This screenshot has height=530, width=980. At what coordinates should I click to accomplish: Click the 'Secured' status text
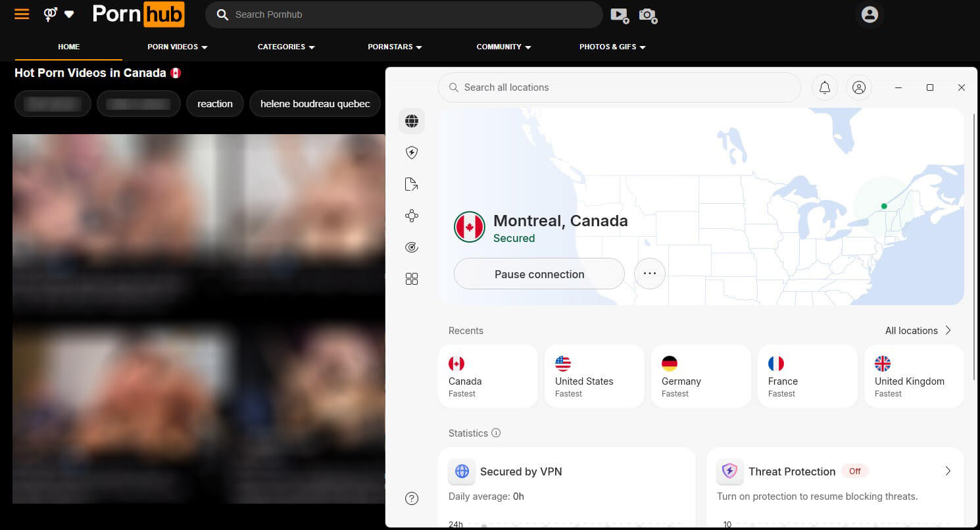click(514, 239)
